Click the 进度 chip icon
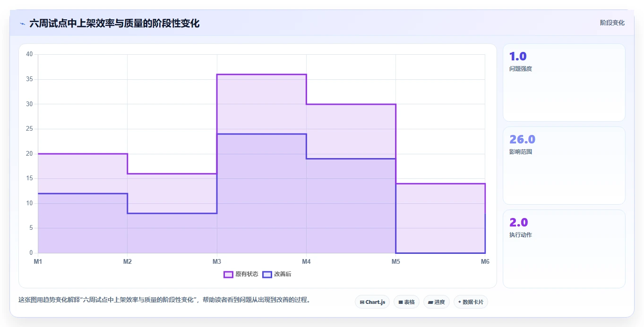Viewport: 644px width, 327px height. [x=431, y=302]
